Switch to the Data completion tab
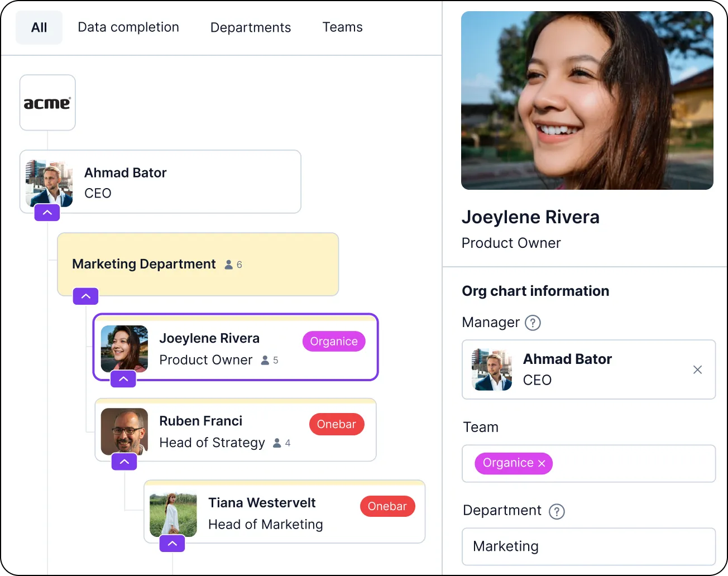The width and height of the screenshot is (728, 576). 128,27
